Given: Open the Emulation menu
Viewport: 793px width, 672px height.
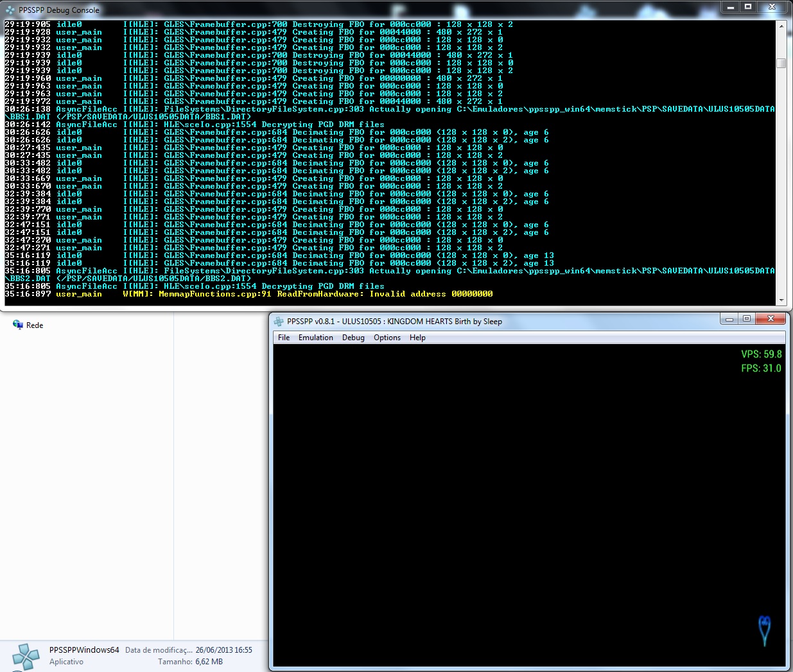Looking at the screenshot, I should [x=315, y=338].
